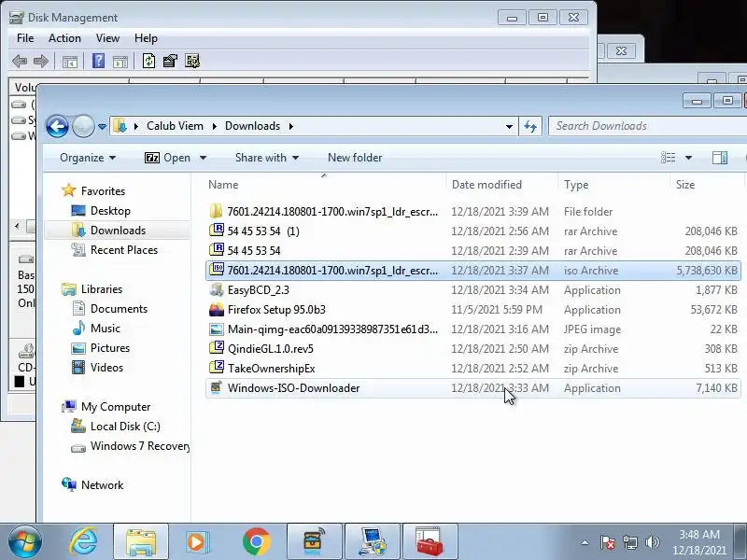
Task: Open Local Disk (C:)
Action: tap(116, 427)
